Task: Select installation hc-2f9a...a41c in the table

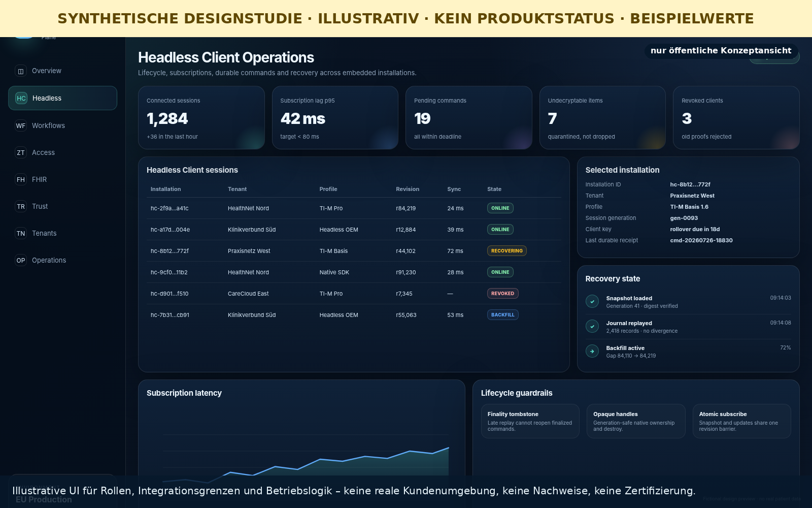Action: [x=170, y=208]
